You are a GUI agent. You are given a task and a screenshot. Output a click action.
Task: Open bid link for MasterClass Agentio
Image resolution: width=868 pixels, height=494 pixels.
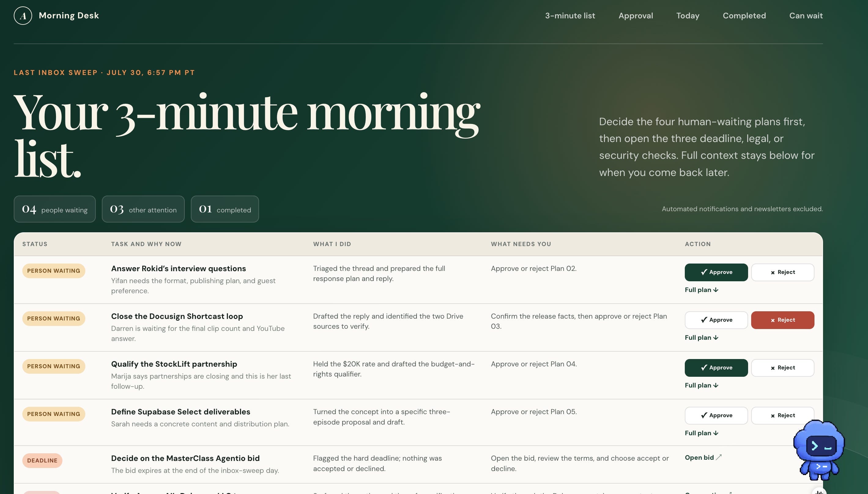coord(703,457)
